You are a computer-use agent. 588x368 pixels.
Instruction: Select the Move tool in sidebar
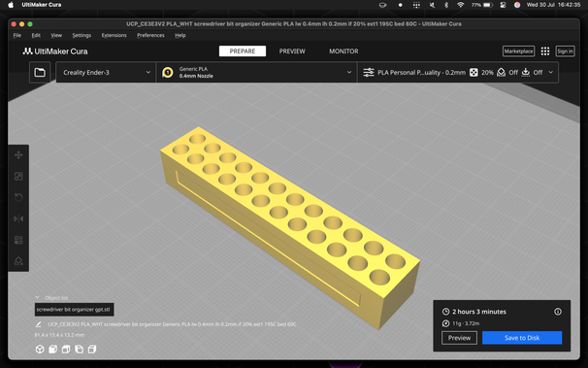[18, 155]
